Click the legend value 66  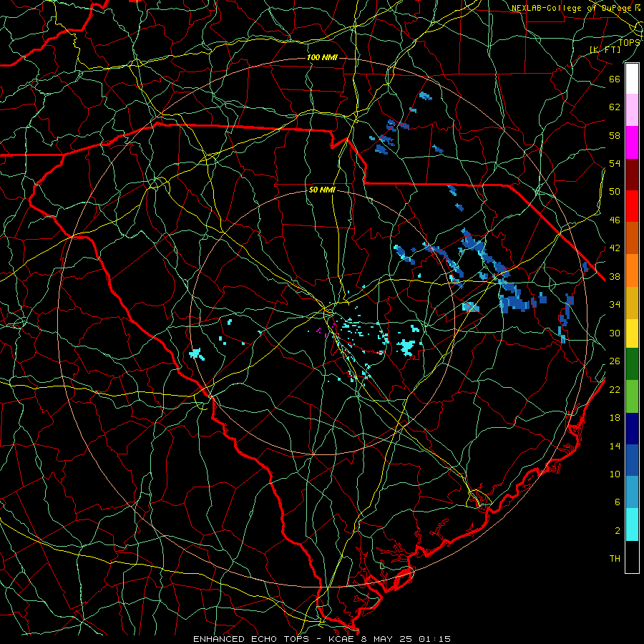(615, 79)
